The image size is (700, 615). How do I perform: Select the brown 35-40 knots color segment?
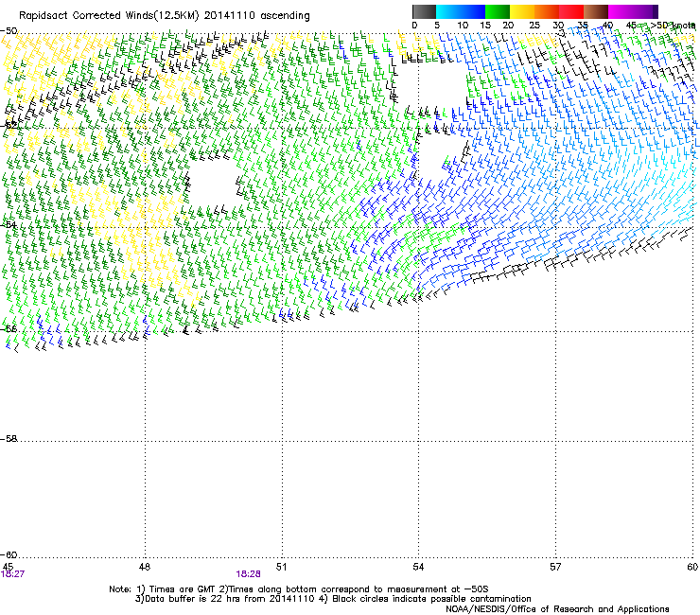click(596, 11)
